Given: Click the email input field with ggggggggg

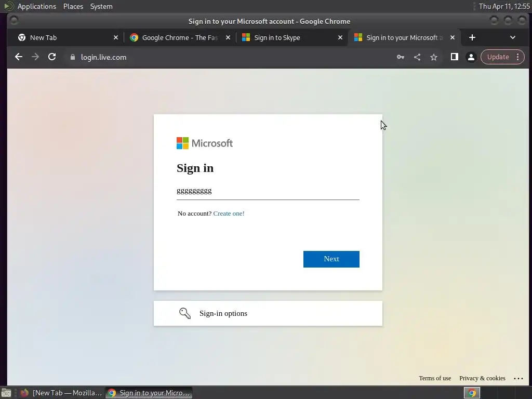Looking at the screenshot, I should pos(268,191).
